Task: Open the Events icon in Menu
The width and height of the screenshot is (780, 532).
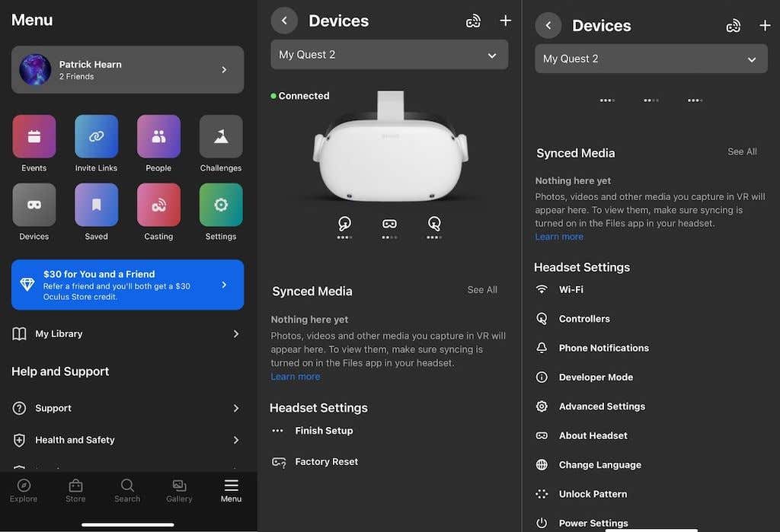Action: tap(34, 137)
